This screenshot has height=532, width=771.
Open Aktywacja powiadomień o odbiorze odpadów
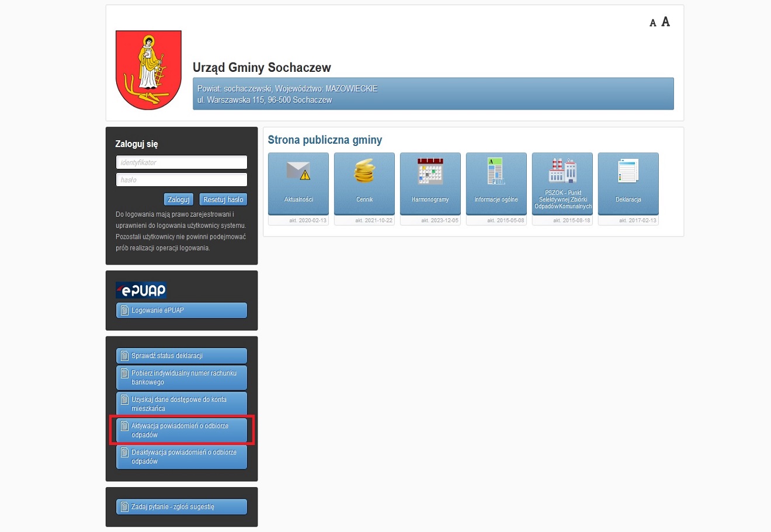pos(182,430)
